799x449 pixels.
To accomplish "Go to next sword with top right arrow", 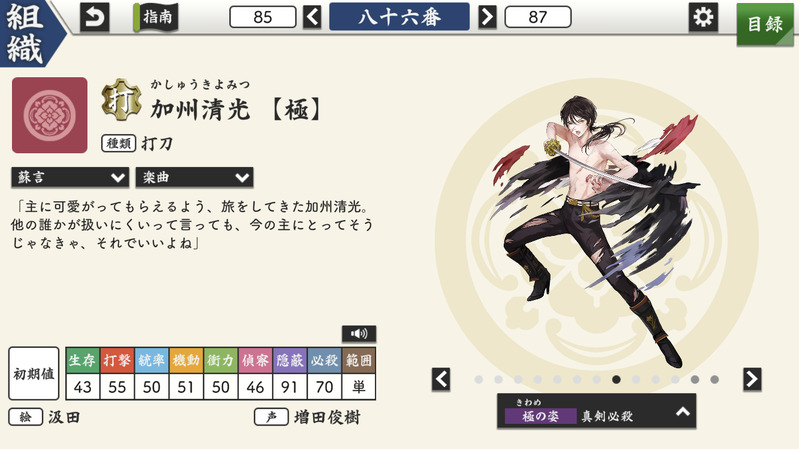I will click(x=487, y=17).
